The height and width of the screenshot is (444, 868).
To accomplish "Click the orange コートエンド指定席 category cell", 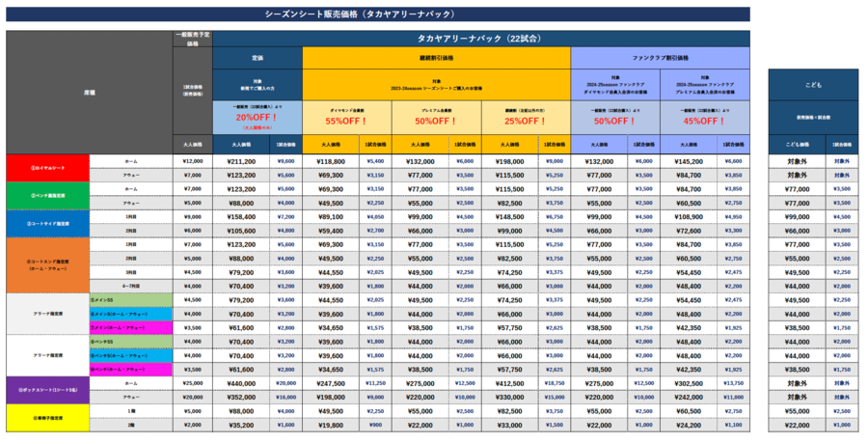I will coord(48,264).
